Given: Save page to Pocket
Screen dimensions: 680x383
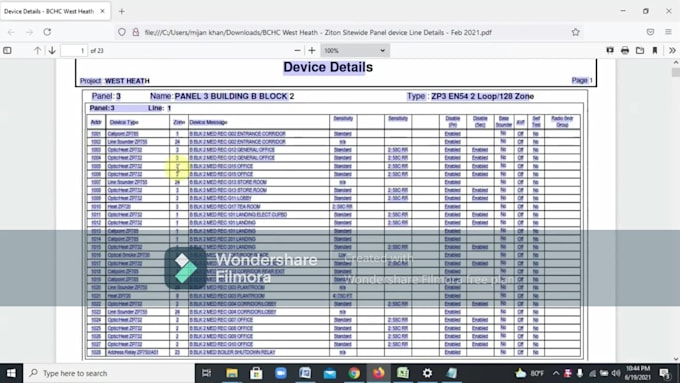Looking at the screenshot, I should (650, 32).
